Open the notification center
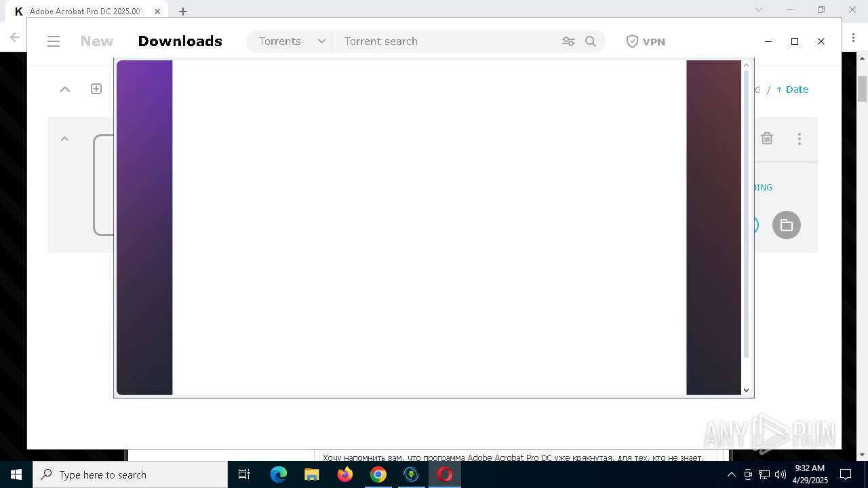 pos(846,474)
